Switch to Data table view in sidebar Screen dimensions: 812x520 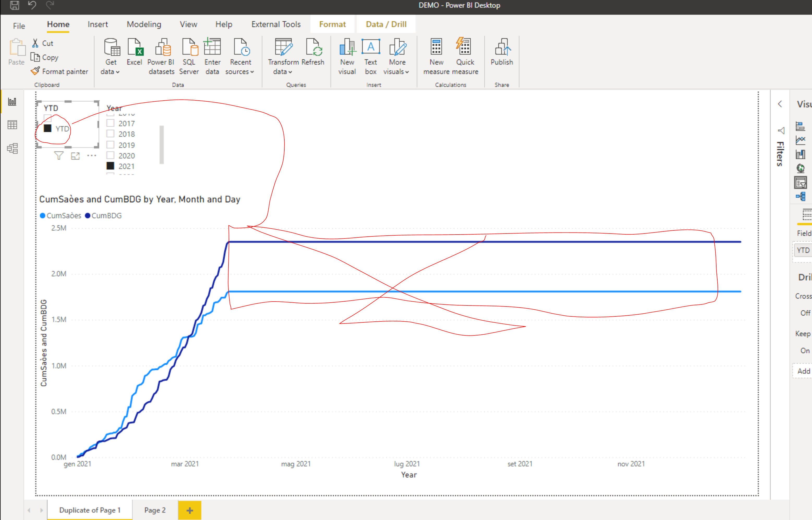(x=12, y=125)
